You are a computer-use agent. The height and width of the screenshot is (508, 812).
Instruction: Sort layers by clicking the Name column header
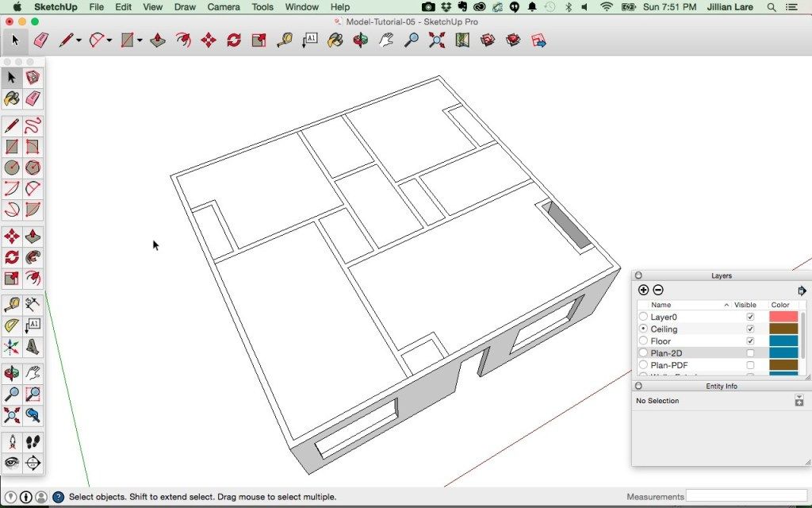point(661,305)
